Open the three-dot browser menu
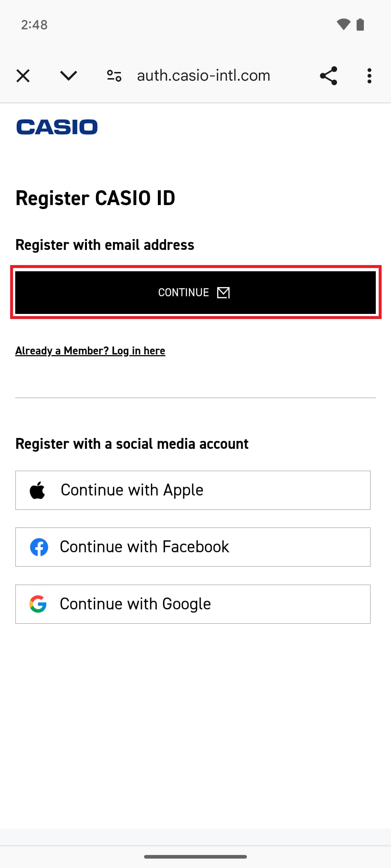Viewport: 391px width, 868px height. click(369, 76)
